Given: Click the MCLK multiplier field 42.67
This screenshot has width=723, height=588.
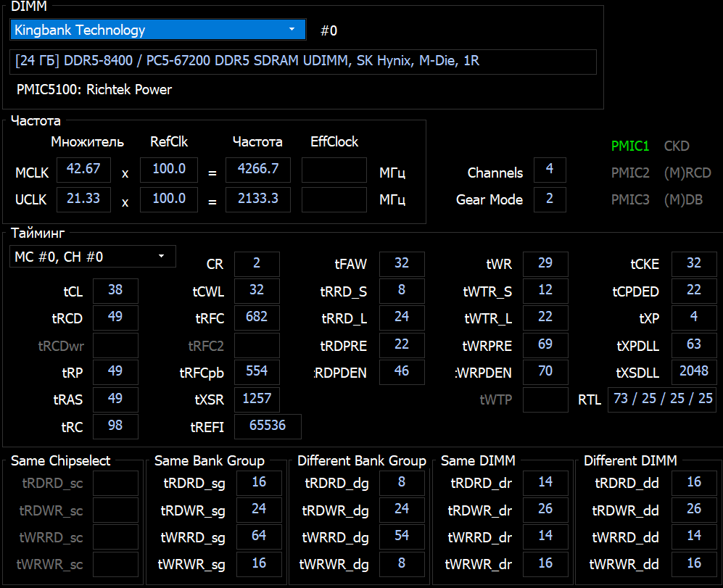Looking at the screenshot, I should (x=83, y=170).
